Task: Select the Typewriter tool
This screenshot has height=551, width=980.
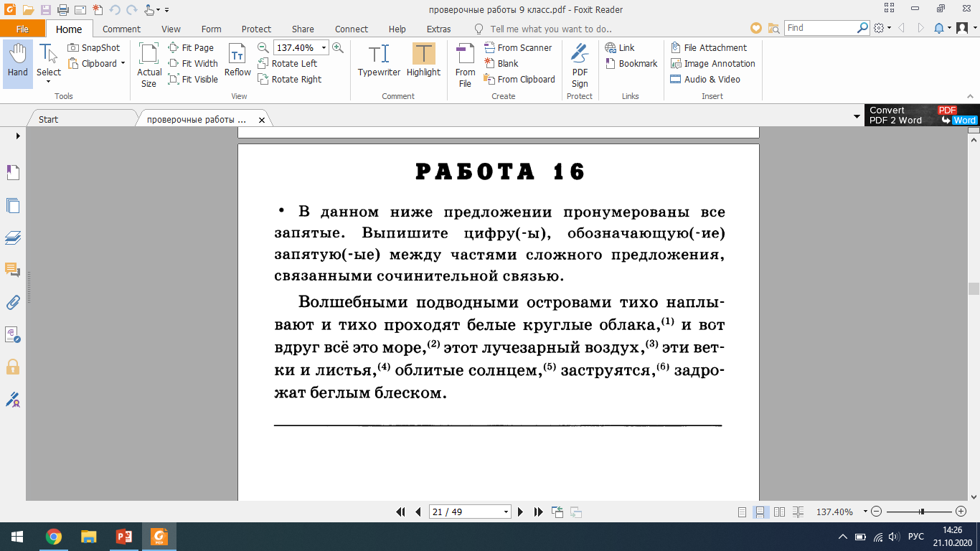Action: pyautogui.click(x=379, y=60)
